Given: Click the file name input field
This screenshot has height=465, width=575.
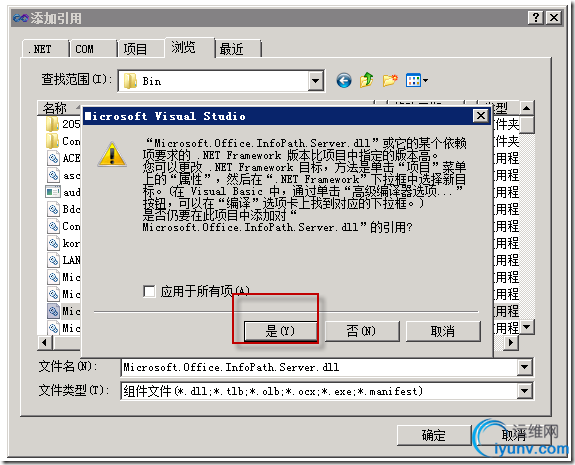Looking at the screenshot, I should [319, 367].
